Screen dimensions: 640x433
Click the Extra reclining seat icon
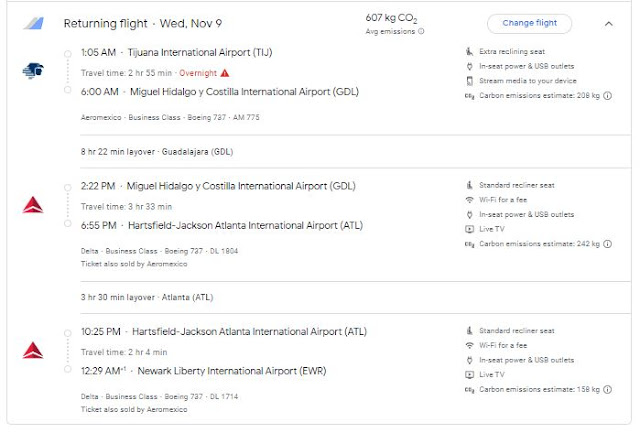(x=470, y=51)
